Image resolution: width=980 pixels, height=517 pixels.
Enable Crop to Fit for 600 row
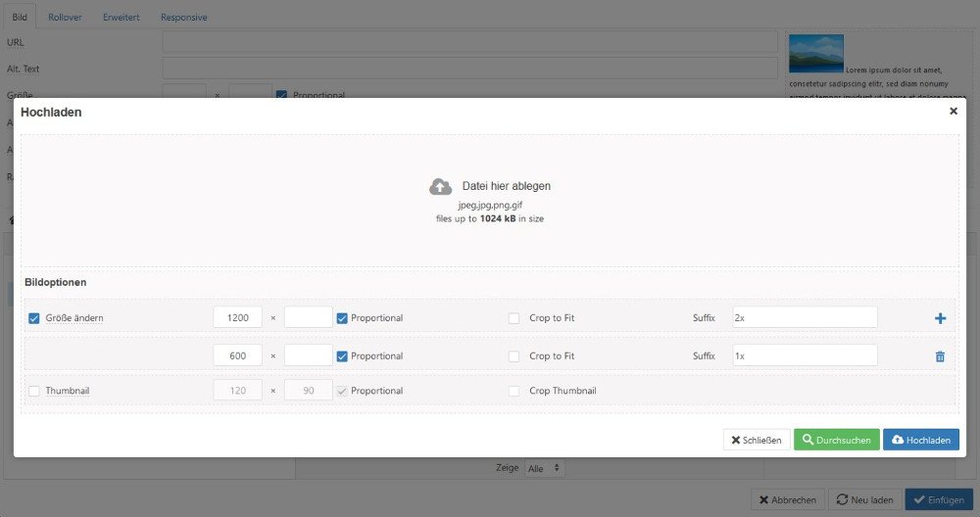[514, 356]
